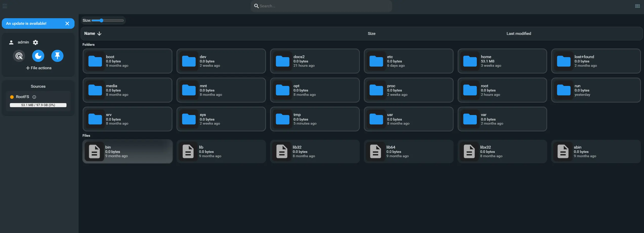
Task: Toggle dark mode moon icon
Action: 38,56
